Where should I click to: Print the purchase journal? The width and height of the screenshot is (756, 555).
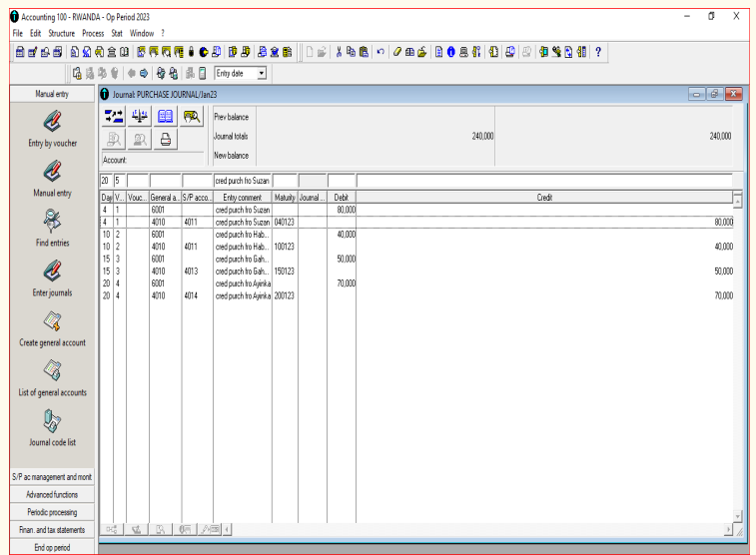tap(166, 140)
